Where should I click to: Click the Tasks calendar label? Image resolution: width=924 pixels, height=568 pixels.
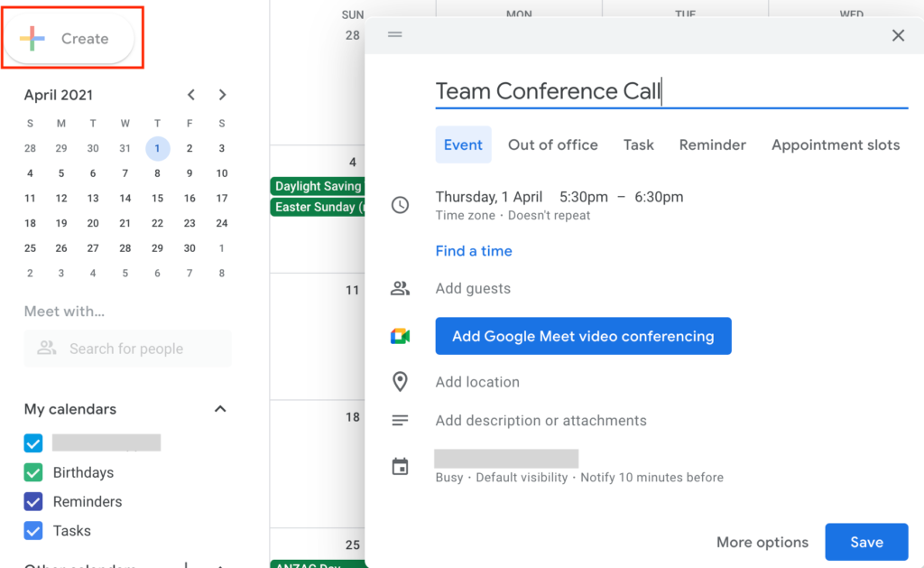72,531
